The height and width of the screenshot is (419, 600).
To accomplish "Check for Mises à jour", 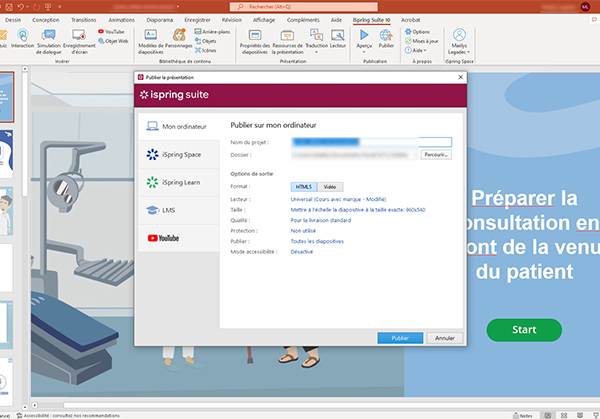I will 422,41.
